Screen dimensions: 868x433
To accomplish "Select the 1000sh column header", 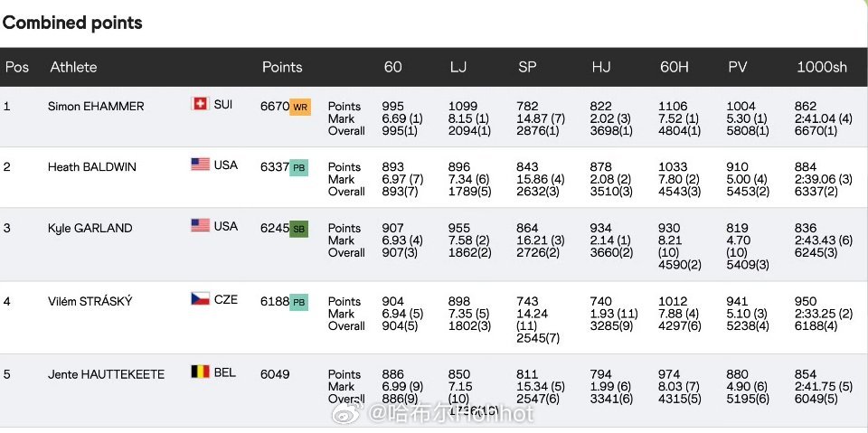I will tap(821, 67).
